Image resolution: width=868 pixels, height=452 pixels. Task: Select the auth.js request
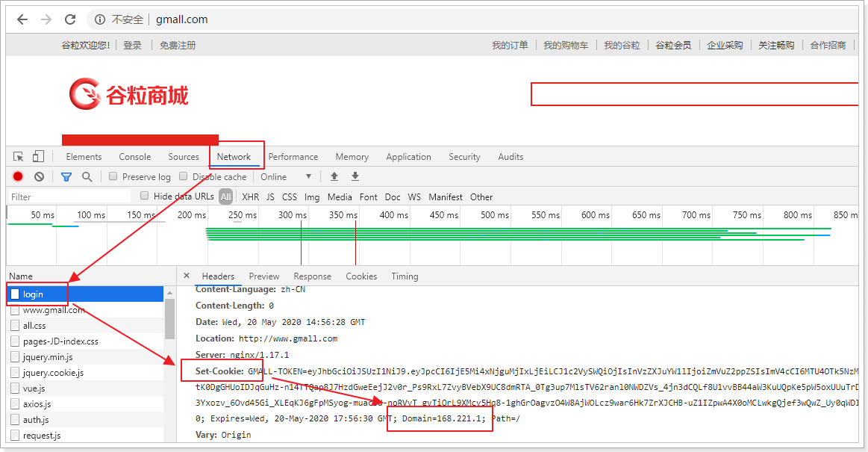[x=85, y=420]
